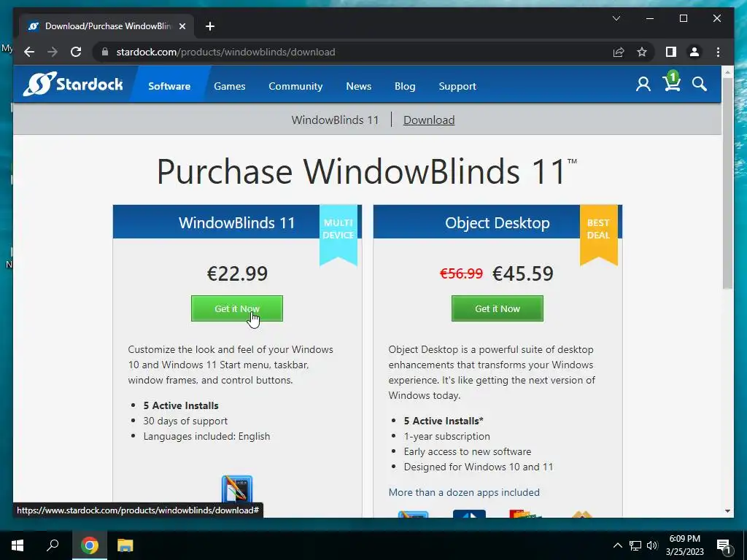This screenshot has height=560, width=747.
Task: Open the Software menu
Action: (x=169, y=86)
